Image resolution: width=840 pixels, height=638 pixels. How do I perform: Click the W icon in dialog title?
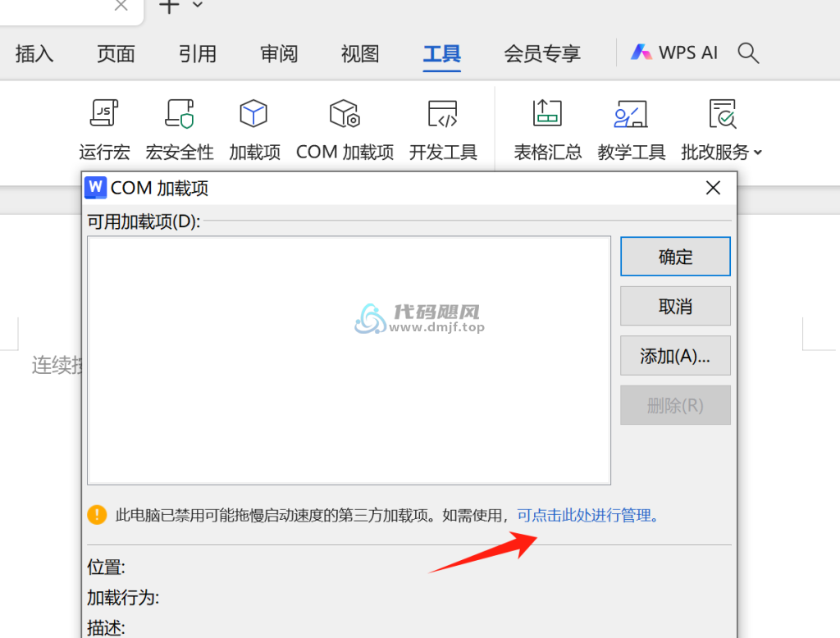pos(95,188)
